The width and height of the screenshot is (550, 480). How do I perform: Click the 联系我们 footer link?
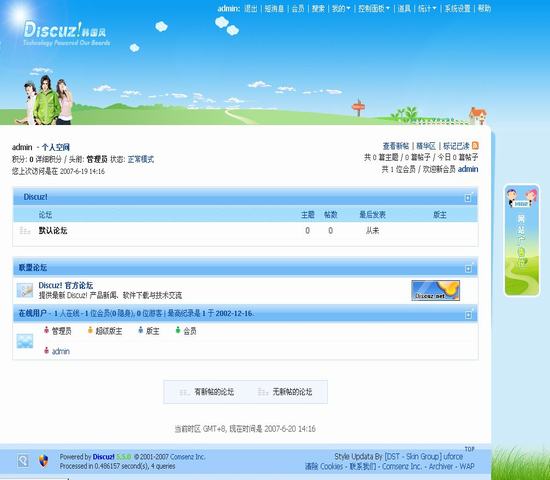[363, 466]
